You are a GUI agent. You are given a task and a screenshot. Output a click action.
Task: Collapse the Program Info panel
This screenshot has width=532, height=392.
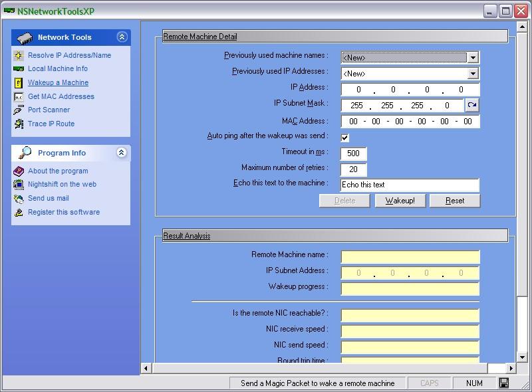coord(122,153)
